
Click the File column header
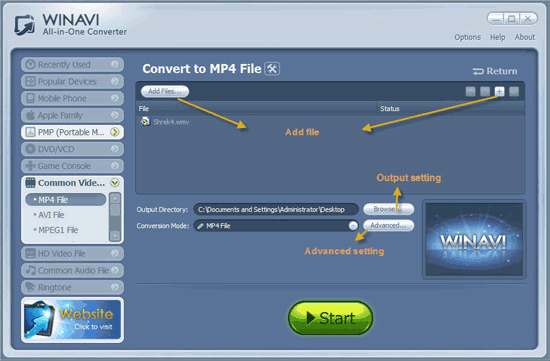(256, 109)
